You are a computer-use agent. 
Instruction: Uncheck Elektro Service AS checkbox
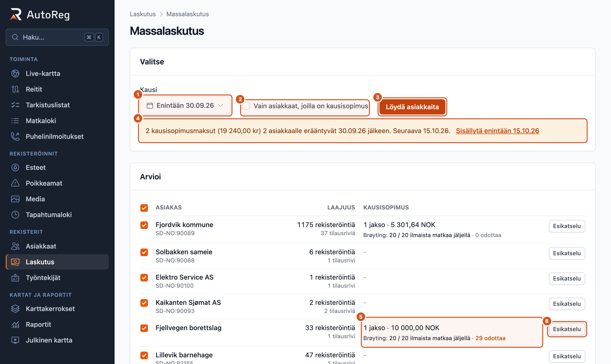tap(144, 278)
